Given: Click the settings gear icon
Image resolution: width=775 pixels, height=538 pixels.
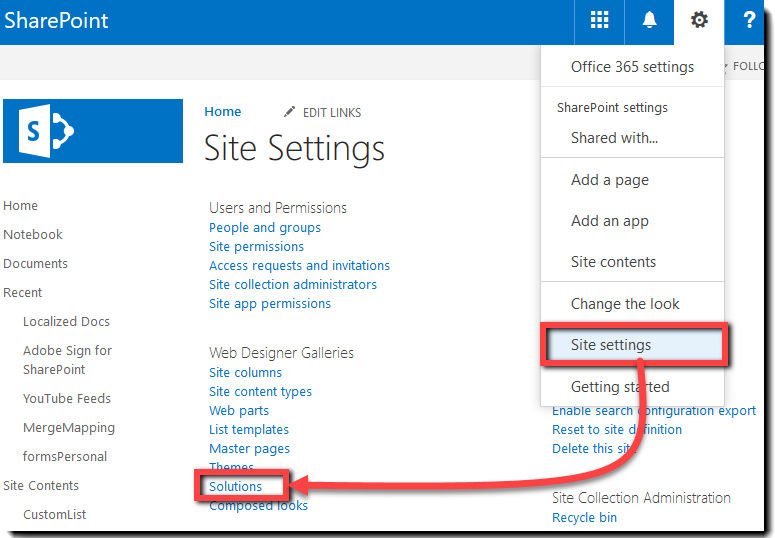Looking at the screenshot, I should pyautogui.click(x=699, y=20).
